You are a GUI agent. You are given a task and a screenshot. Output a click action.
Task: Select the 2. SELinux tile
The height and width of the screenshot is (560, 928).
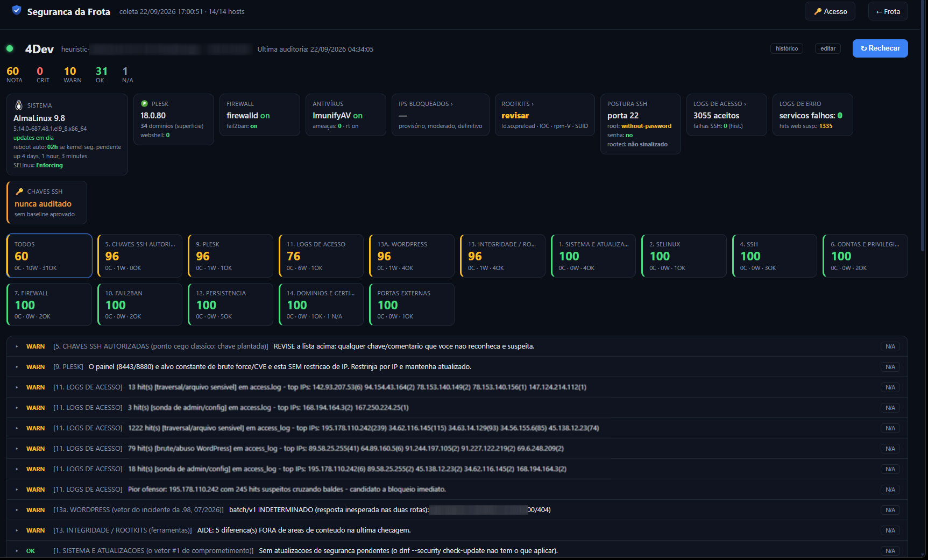pos(684,256)
